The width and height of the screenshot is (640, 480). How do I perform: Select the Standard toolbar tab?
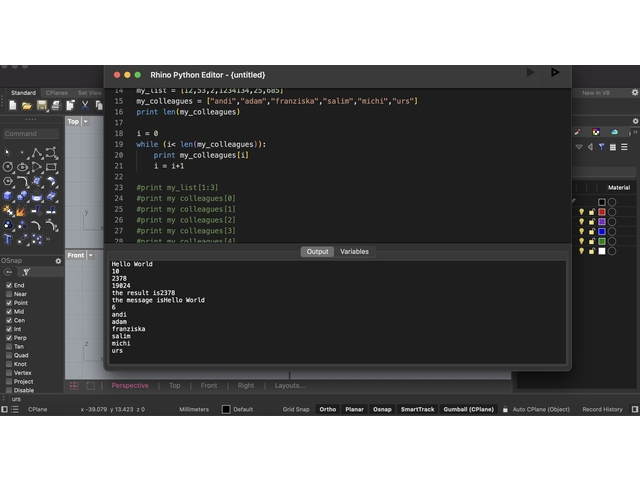click(x=23, y=93)
